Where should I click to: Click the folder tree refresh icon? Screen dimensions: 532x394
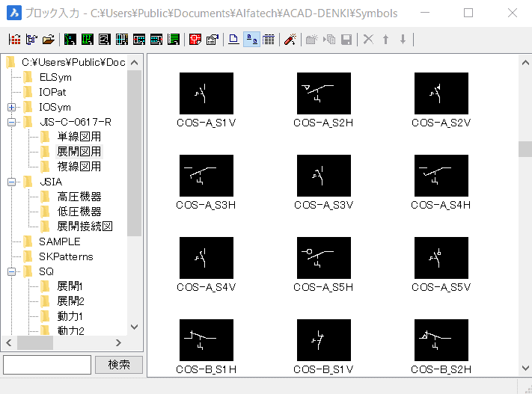(31, 40)
